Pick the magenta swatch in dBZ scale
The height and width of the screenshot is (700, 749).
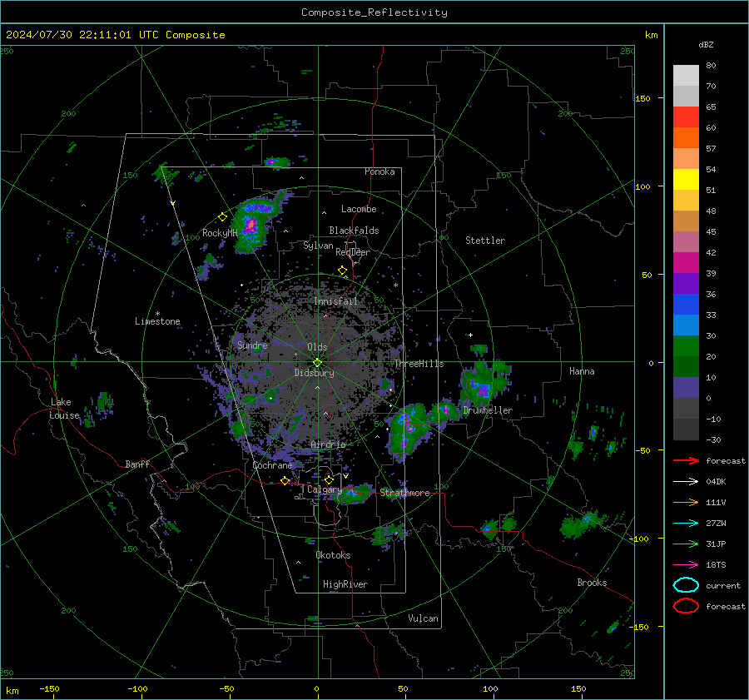tap(686, 262)
